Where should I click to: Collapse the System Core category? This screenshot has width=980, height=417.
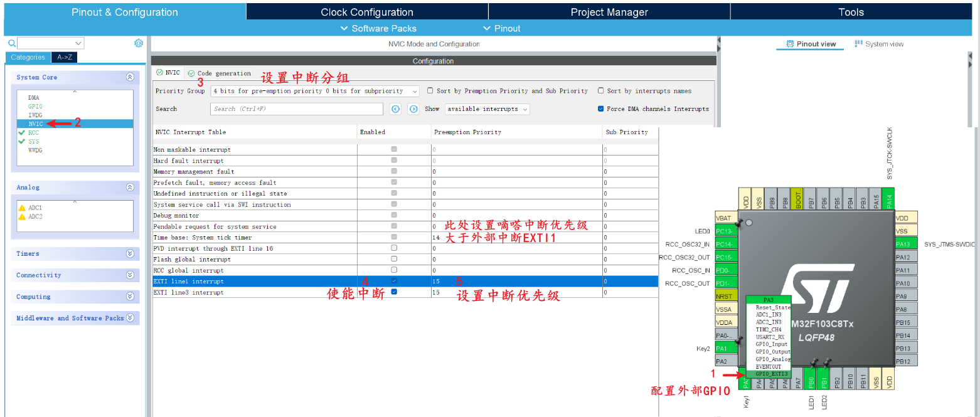pos(130,77)
